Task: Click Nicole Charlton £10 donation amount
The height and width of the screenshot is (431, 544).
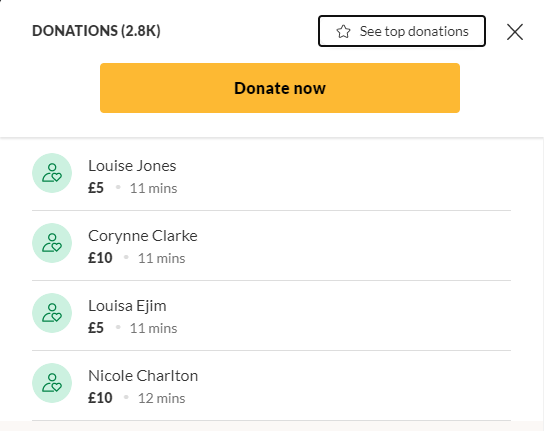Action: [100, 398]
